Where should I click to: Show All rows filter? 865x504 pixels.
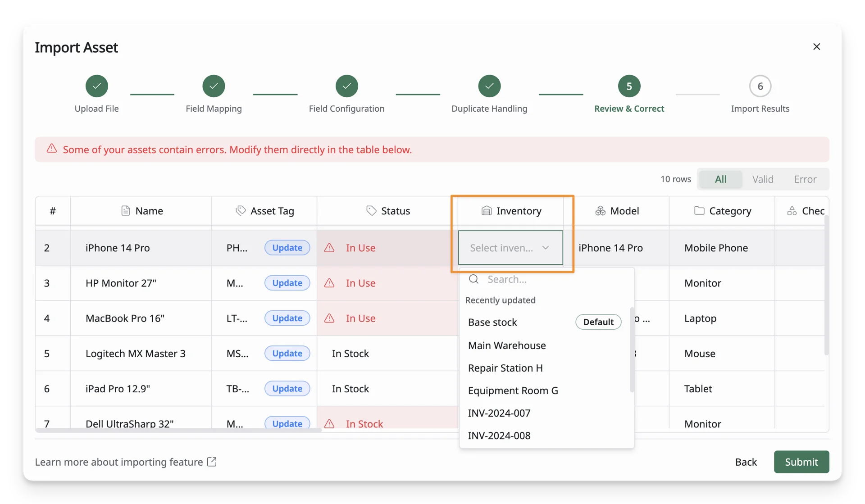720,179
